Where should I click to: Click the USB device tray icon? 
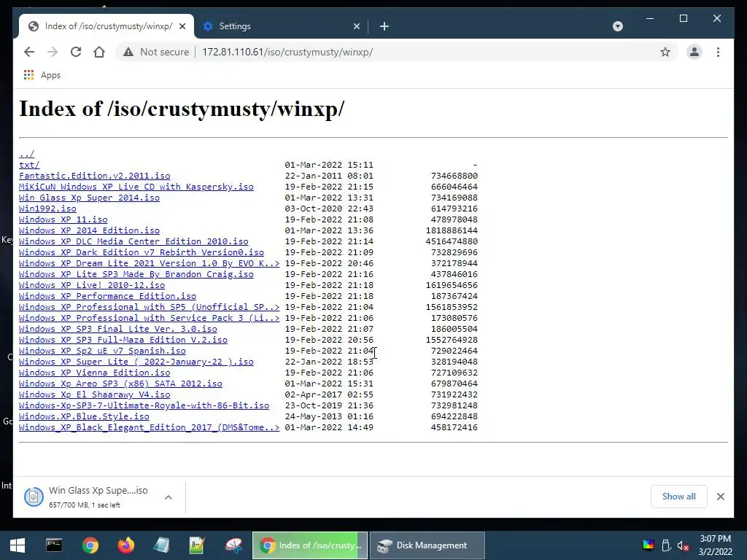(x=666, y=545)
